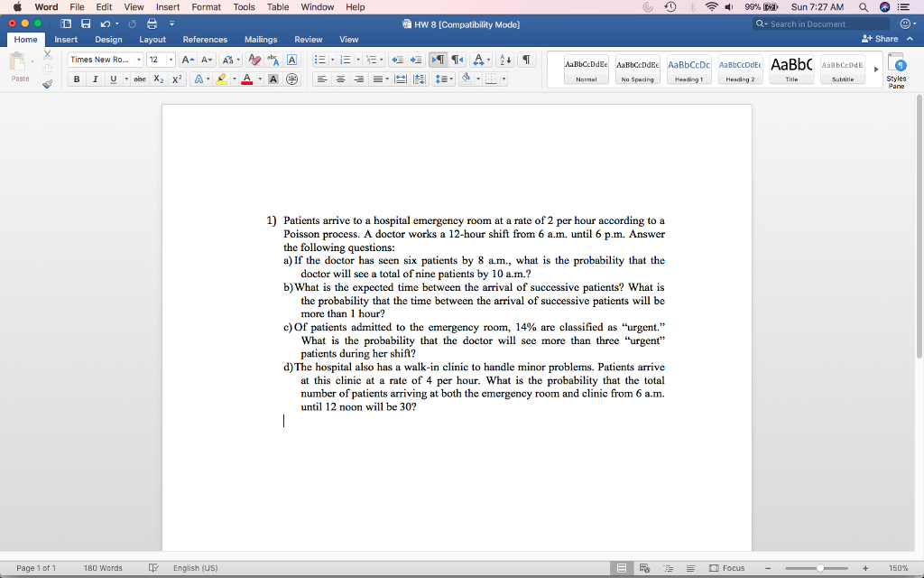The image size is (924, 578).
Task: Toggle bold formatting
Action: click(77, 79)
